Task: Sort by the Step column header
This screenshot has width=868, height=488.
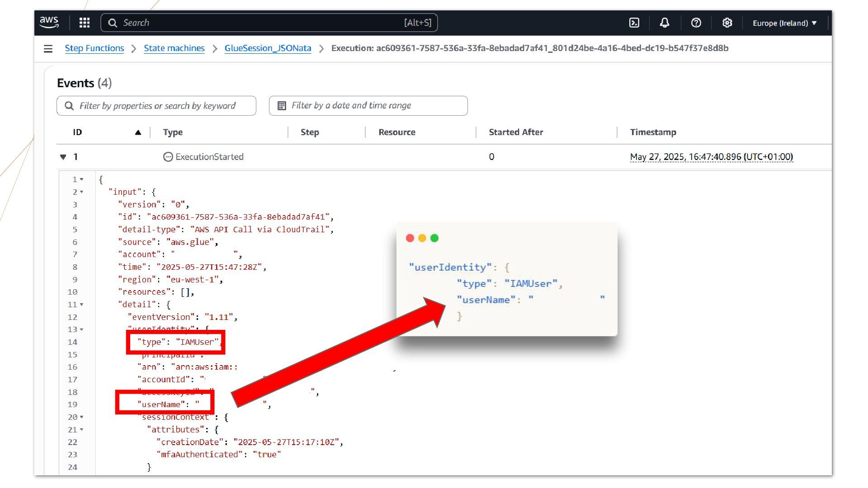Action: [x=310, y=132]
